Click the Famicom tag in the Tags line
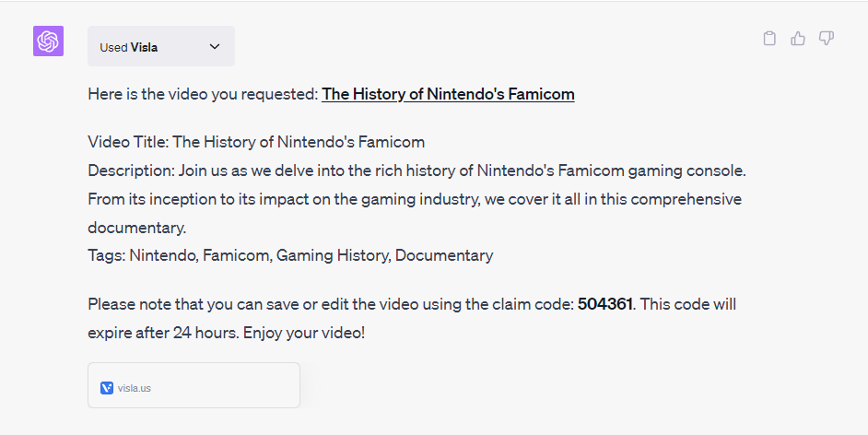Image resolution: width=868 pixels, height=435 pixels. pyautogui.click(x=236, y=255)
